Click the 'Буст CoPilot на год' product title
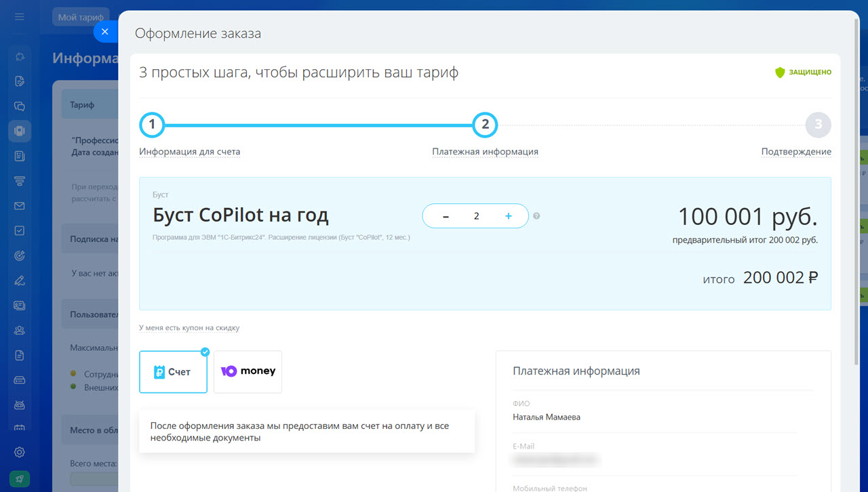Screen dimensions: 868x492 [241, 216]
